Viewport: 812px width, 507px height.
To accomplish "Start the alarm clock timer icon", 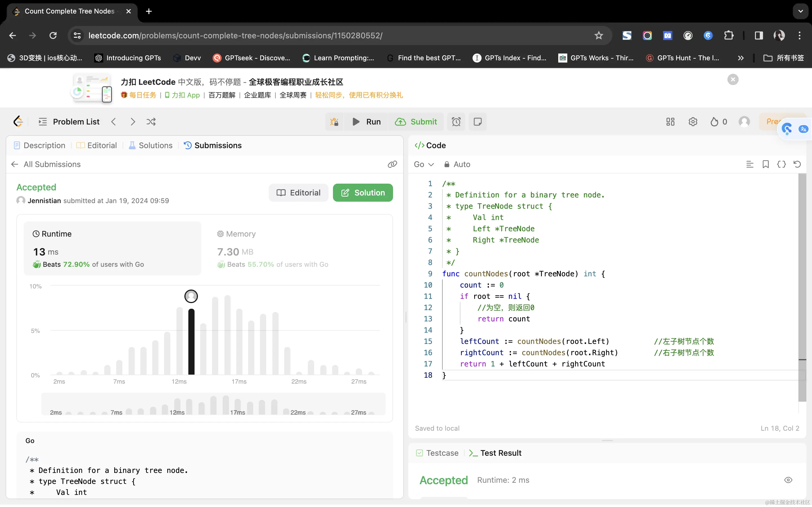I will [456, 122].
